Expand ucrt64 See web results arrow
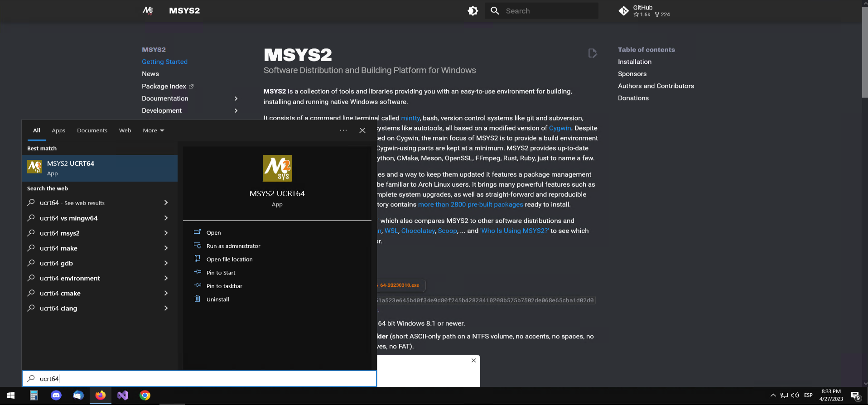 166,202
